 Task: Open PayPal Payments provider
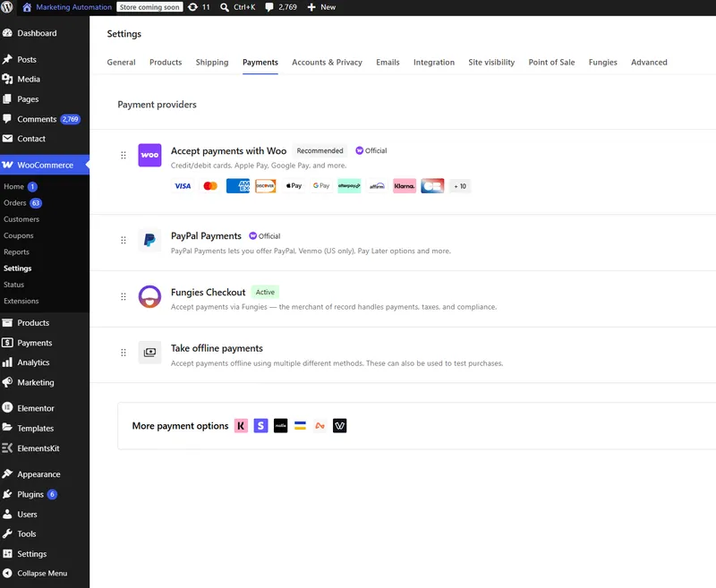point(206,236)
